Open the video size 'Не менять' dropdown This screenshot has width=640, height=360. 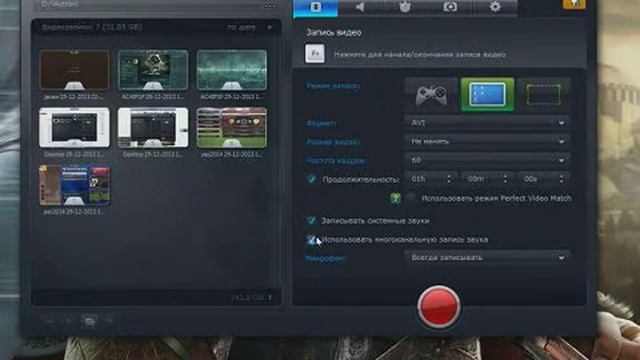(487, 141)
